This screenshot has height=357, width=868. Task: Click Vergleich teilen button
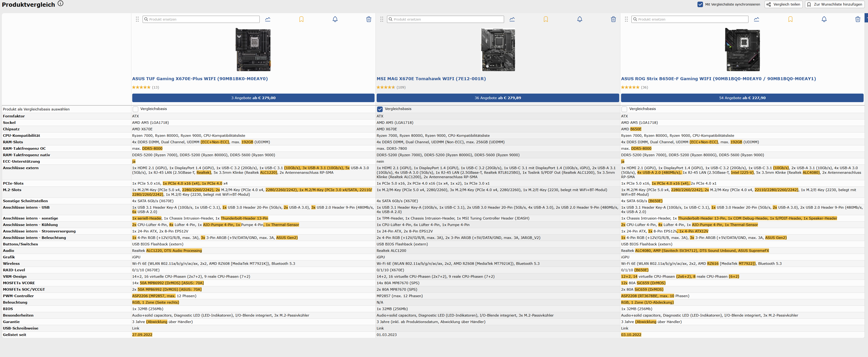[x=784, y=4]
